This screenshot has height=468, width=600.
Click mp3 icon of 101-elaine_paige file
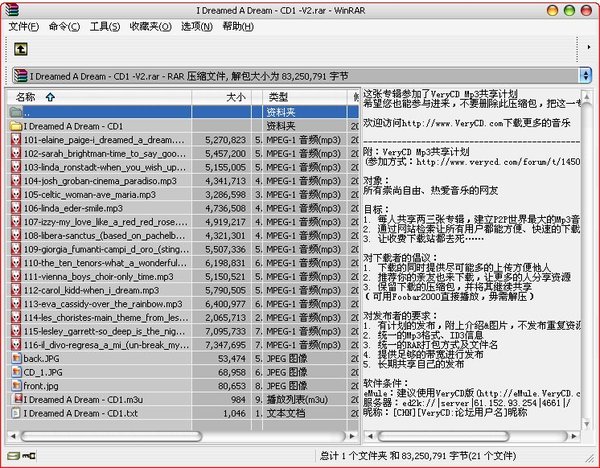16,140
